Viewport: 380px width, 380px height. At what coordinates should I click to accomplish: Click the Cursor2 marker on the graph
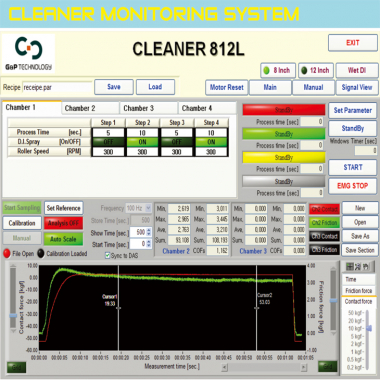click(x=256, y=308)
